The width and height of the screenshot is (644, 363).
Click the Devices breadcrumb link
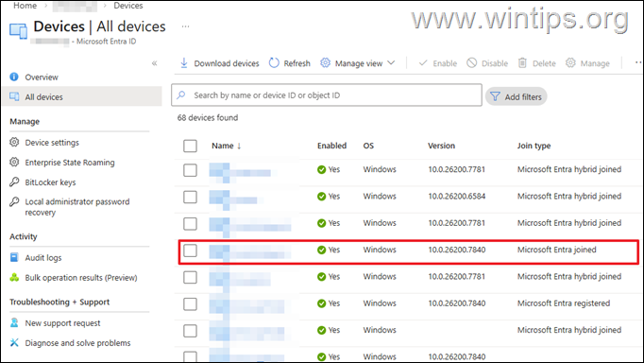tap(128, 6)
